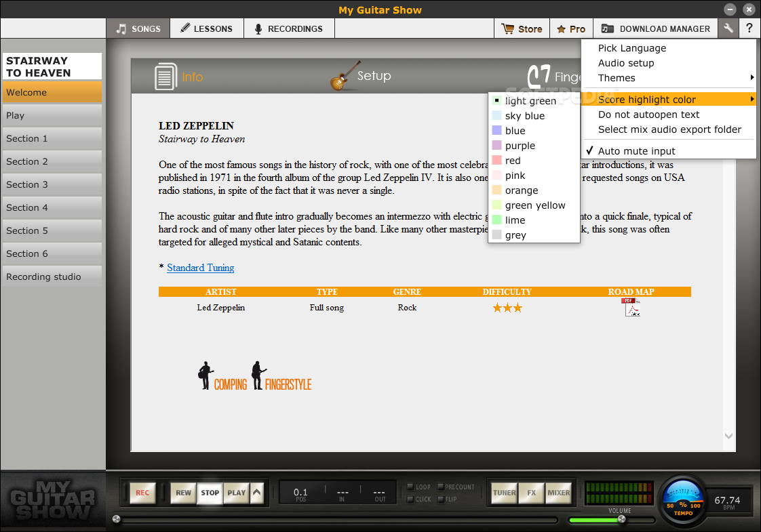
Task: Click the Setup guitar icon
Action: click(x=345, y=76)
